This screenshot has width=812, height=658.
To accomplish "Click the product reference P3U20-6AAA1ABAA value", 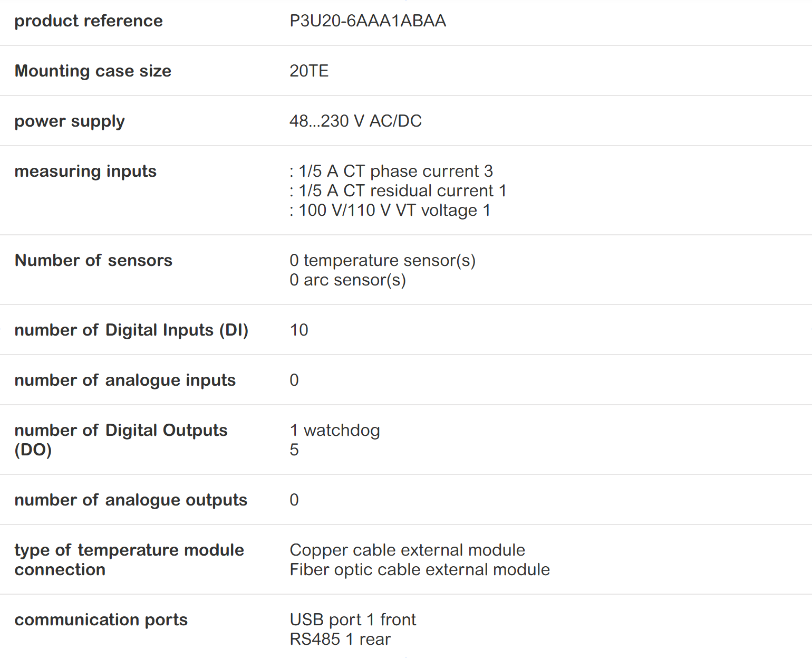I will point(368,21).
